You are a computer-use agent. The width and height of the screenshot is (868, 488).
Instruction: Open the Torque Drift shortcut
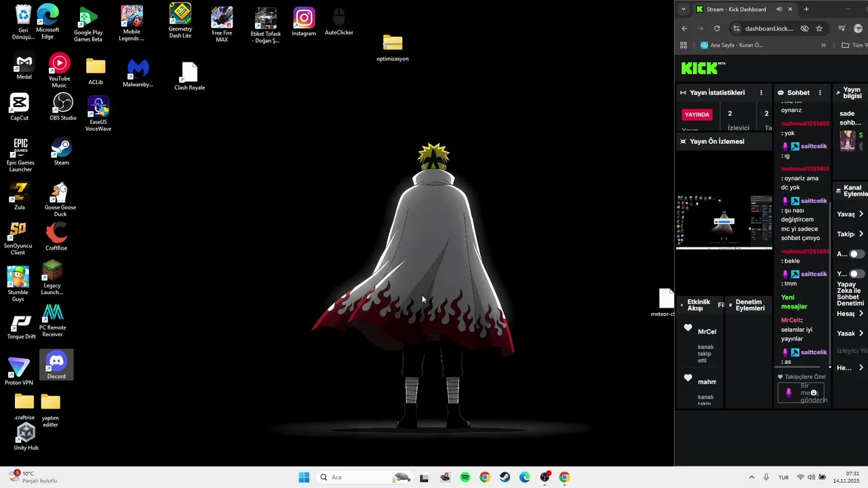21,327
